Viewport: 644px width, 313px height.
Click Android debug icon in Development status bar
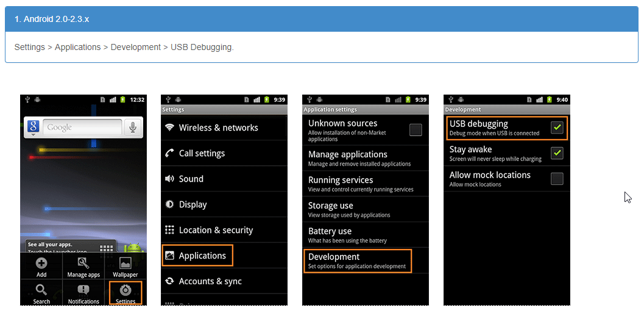[461, 99]
